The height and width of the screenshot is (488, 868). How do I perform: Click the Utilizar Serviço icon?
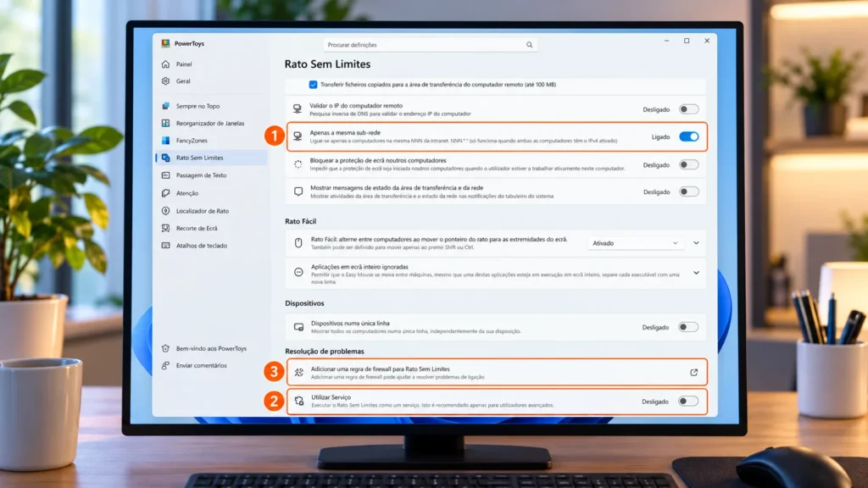tap(299, 401)
